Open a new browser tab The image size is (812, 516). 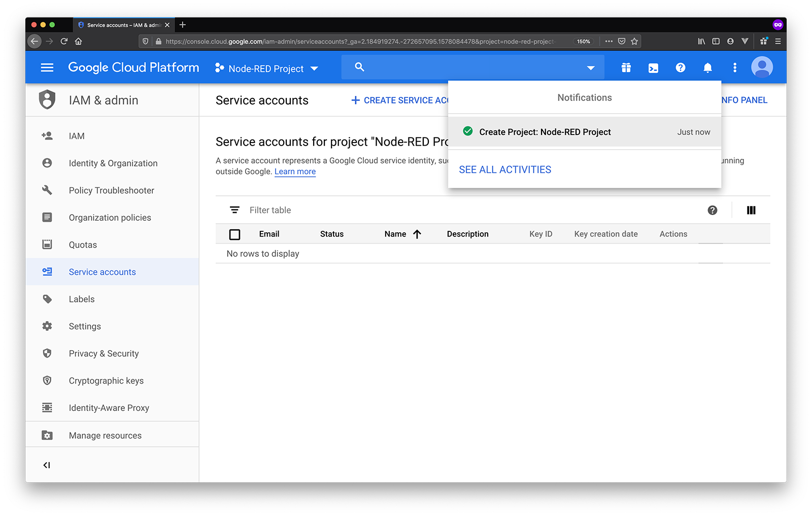[x=183, y=25]
